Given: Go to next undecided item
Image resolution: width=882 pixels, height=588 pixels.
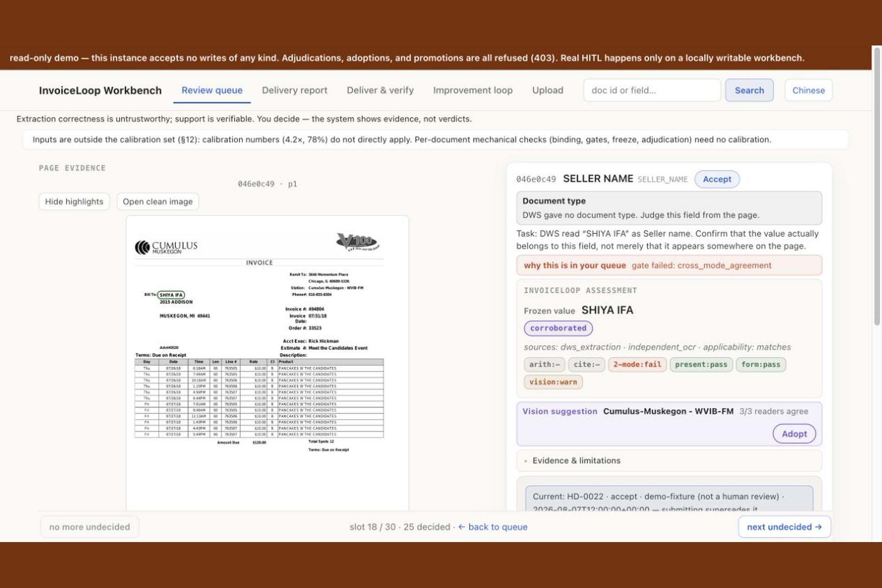Looking at the screenshot, I should click(784, 527).
